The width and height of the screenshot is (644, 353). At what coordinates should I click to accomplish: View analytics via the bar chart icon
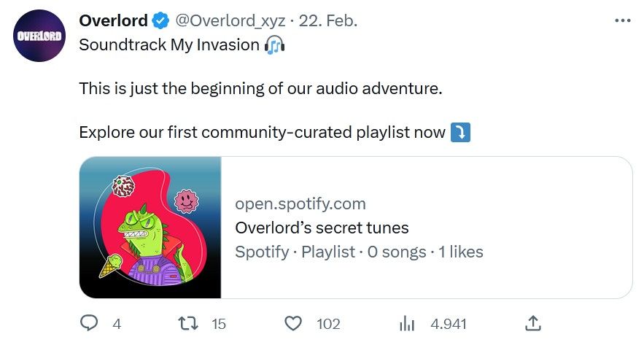click(x=407, y=324)
